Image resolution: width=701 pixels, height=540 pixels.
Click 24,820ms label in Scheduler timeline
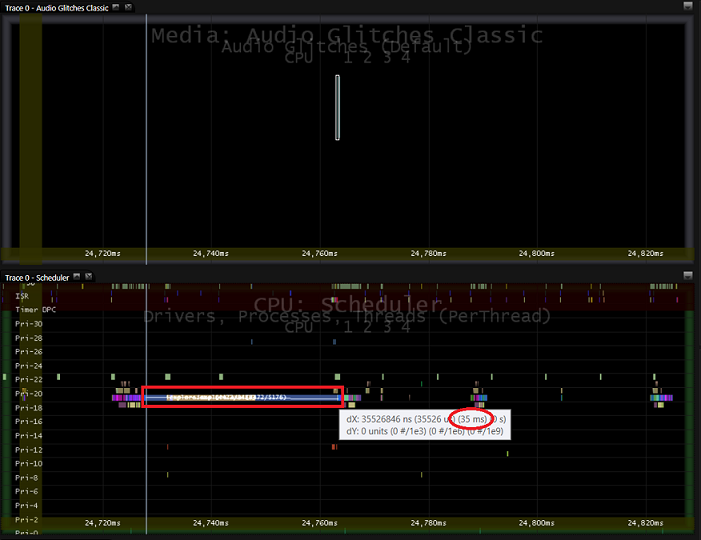(x=645, y=523)
